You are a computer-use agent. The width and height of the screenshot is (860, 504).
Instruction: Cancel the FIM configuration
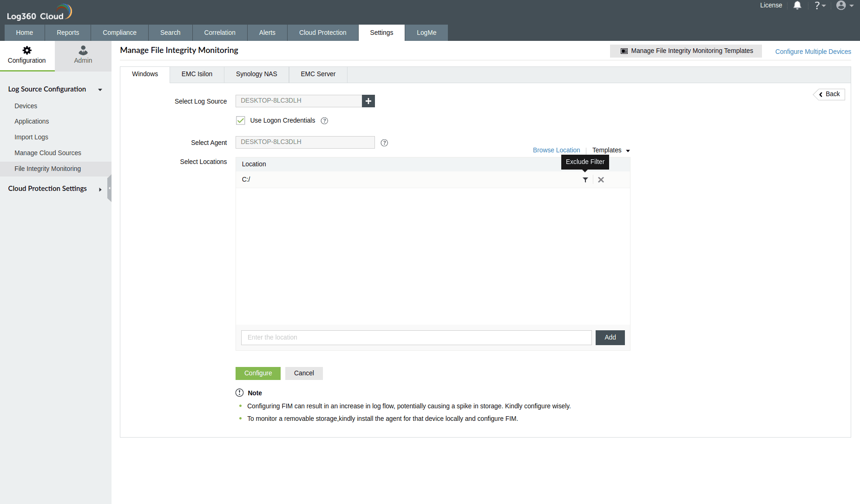click(304, 373)
